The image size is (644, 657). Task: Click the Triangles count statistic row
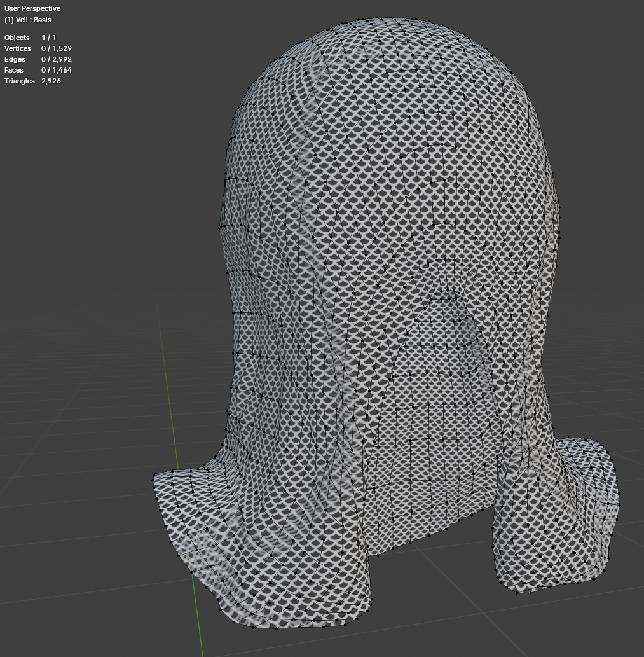click(32, 81)
